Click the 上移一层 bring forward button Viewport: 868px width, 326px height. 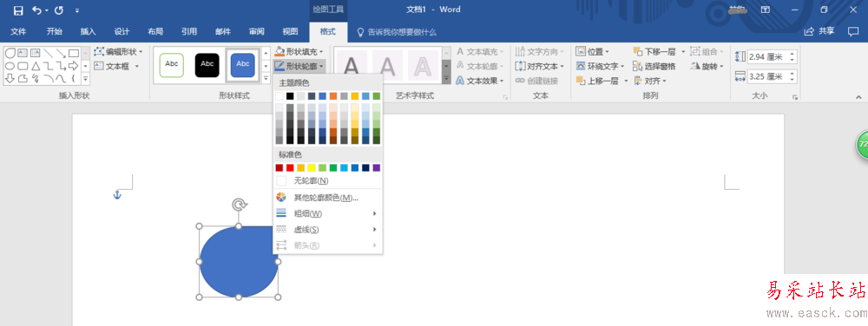click(x=598, y=81)
